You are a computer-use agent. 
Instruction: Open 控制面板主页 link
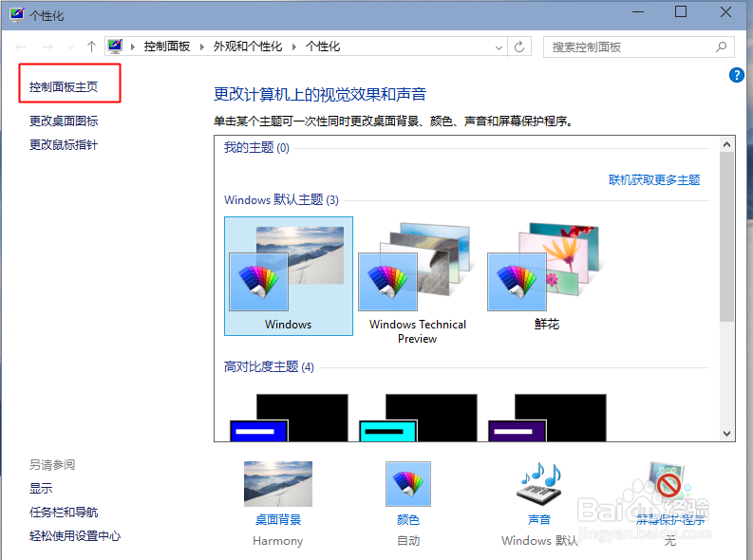[64, 87]
